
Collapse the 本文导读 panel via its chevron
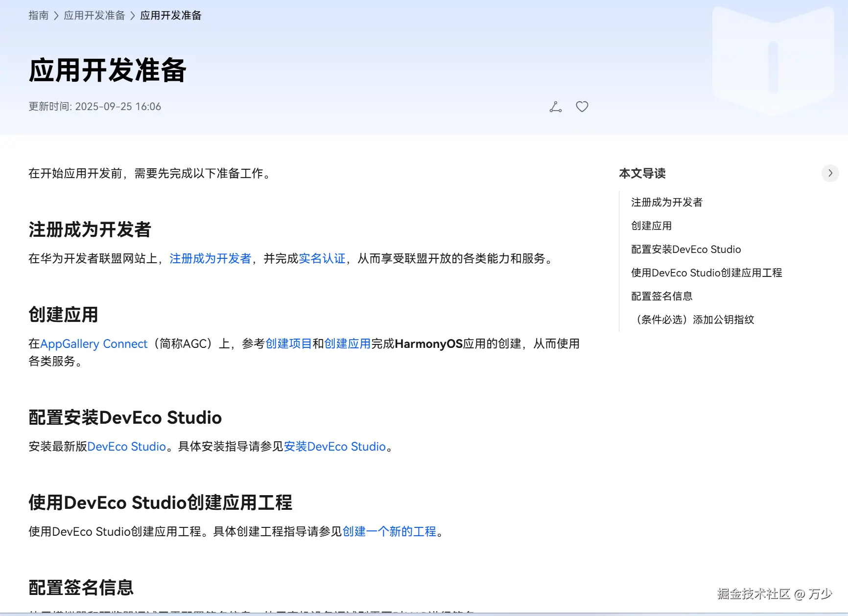point(830,173)
